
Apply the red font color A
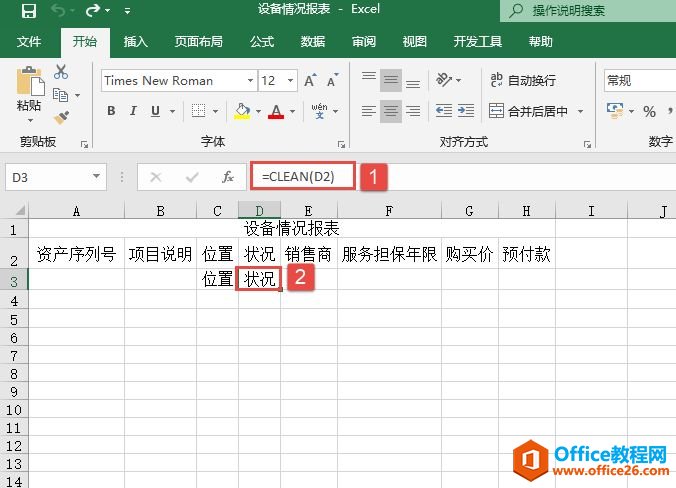coord(276,111)
